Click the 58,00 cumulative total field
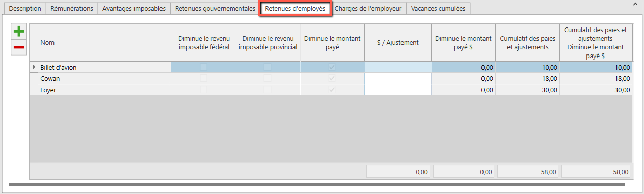This screenshot has width=644, height=194. (528, 172)
